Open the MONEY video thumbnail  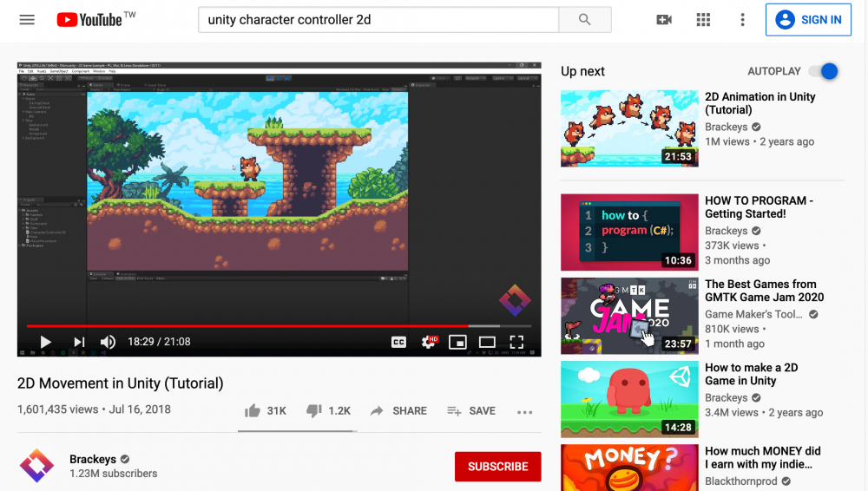tap(629, 468)
